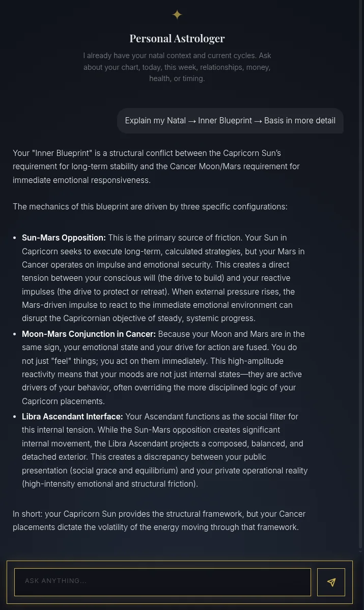The image size is (364, 610).
Task: Click the second arrow before 'Basis in more detail'
Action: point(258,121)
